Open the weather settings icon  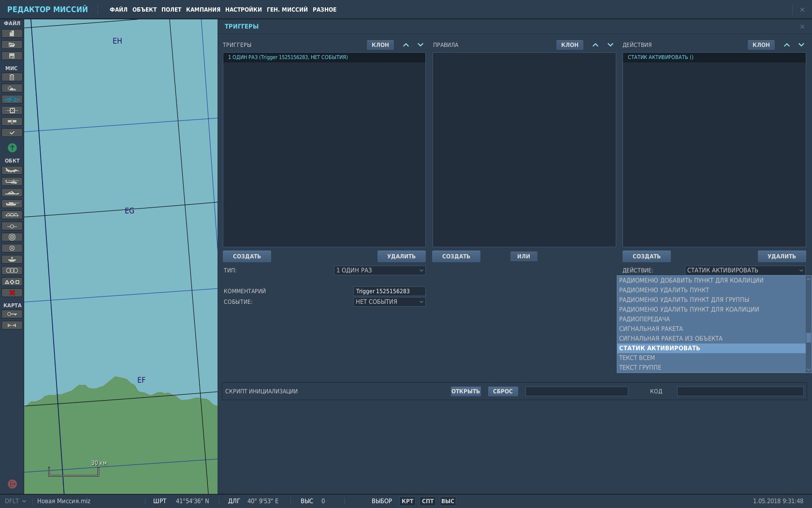point(12,88)
